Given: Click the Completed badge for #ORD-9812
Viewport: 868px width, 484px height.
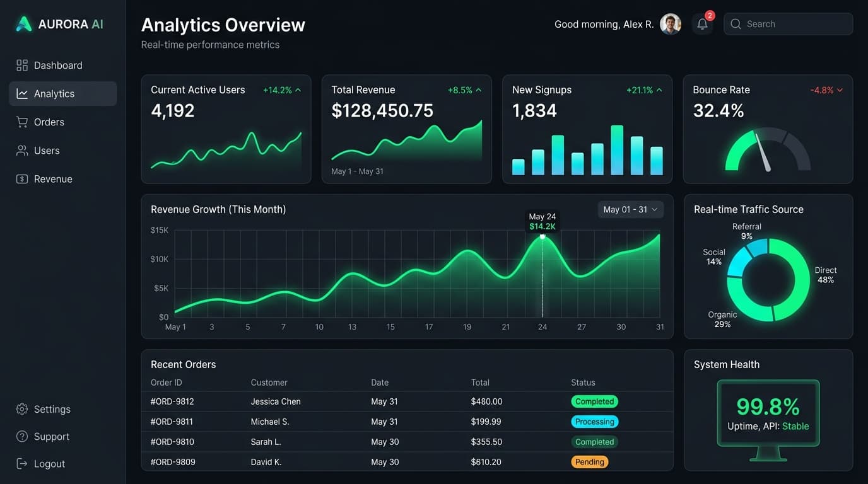Looking at the screenshot, I should pos(594,401).
